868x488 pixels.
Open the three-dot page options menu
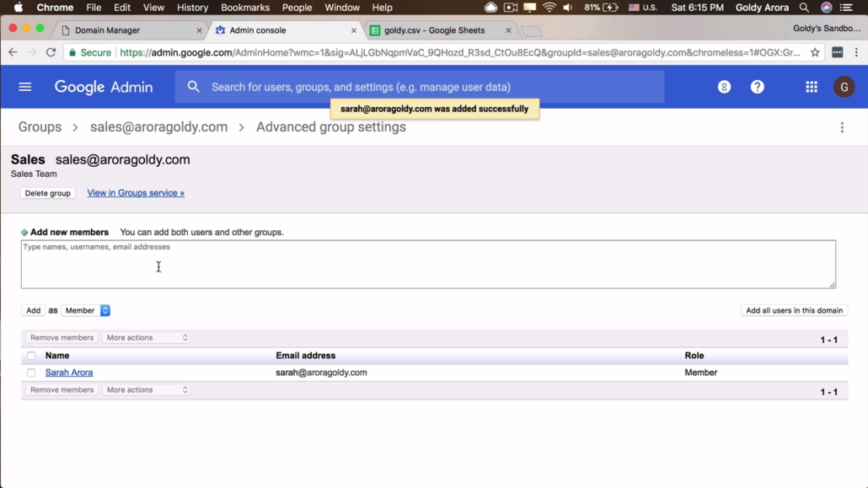842,127
